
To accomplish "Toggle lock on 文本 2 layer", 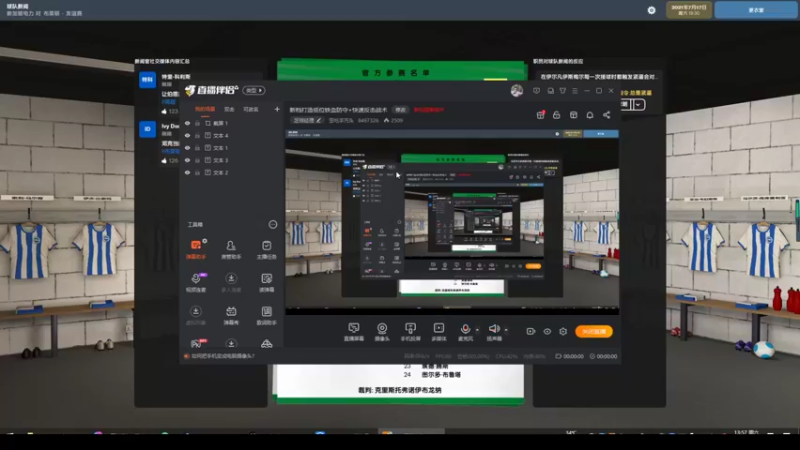I will [x=197, y=172].
